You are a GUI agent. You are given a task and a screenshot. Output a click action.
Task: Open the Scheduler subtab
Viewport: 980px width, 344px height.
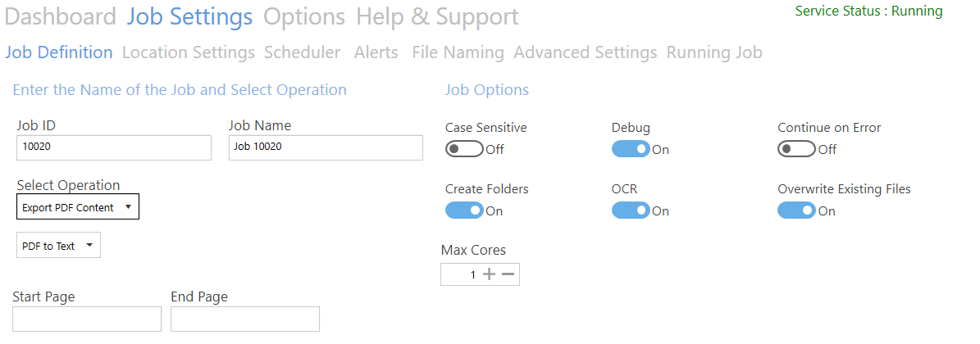[x=302, y=52]
